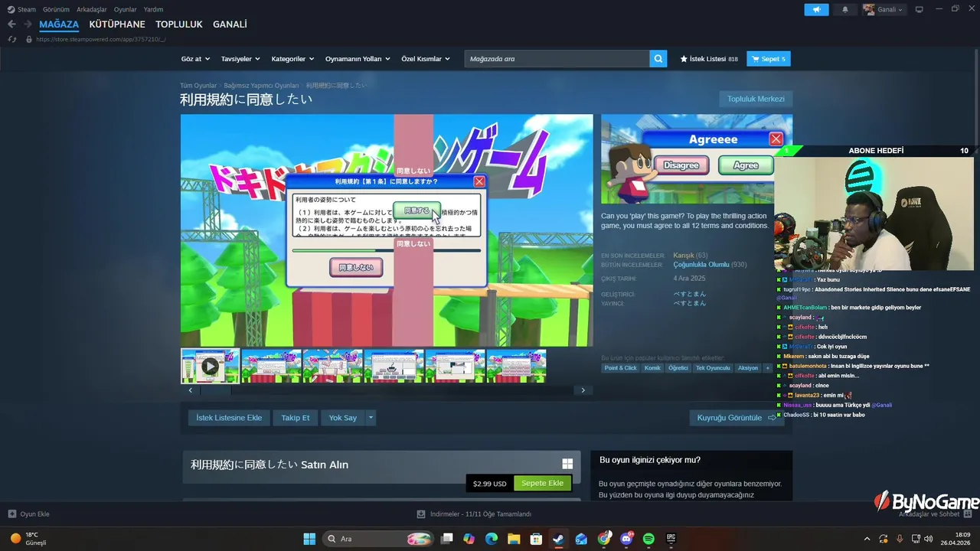Select the Aksiyon tag

tap(747, 368)
